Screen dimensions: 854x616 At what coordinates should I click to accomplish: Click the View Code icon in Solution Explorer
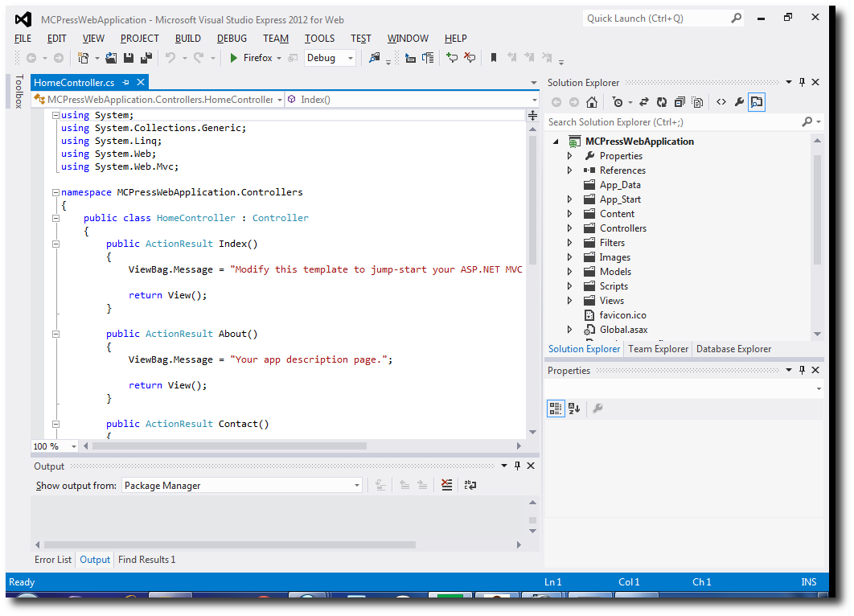[x=721, y=102]
